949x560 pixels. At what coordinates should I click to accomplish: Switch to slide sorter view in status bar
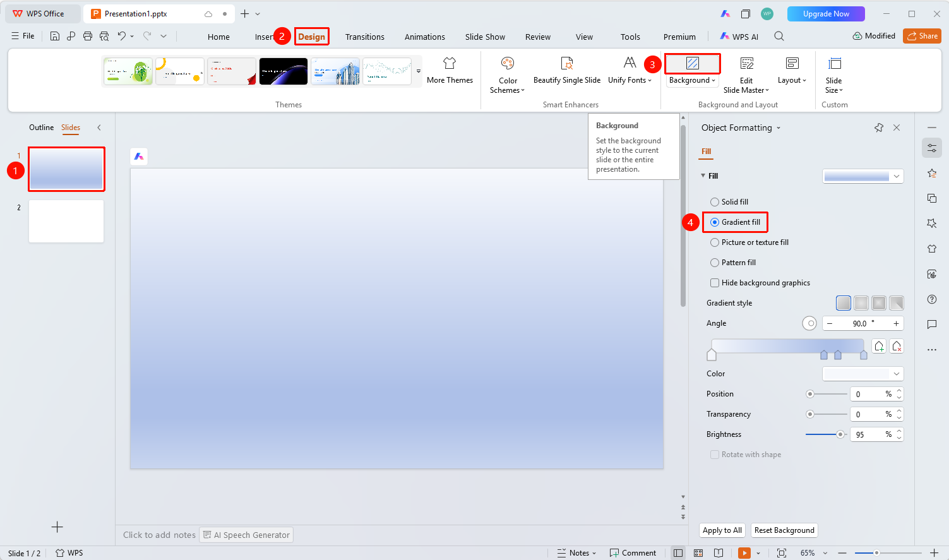point(698,553)
